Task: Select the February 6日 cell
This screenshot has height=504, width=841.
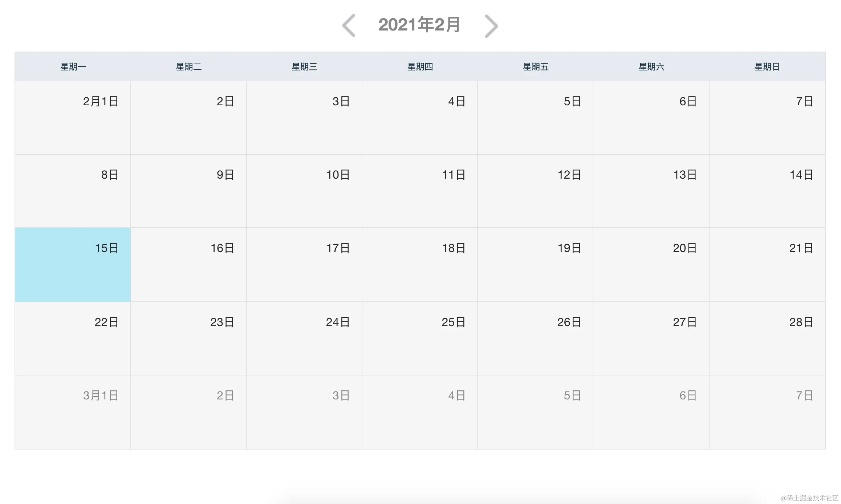Action: [651, 118]
